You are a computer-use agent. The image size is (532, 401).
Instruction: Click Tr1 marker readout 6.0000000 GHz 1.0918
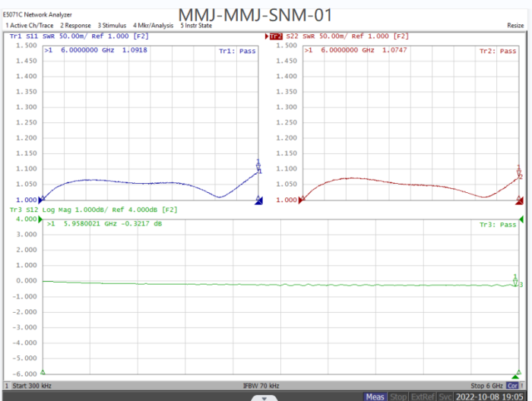pyautogui.click(x=96, y=50)
